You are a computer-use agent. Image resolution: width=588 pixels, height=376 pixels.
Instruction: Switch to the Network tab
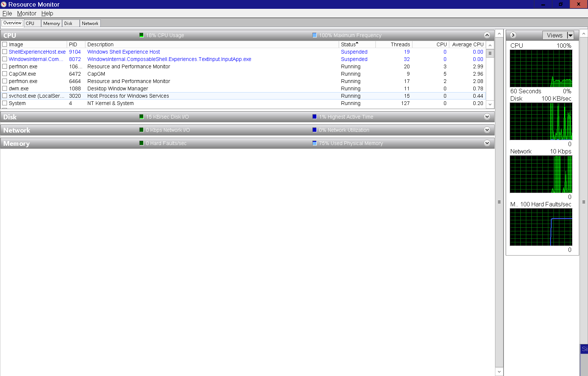(x=90, y=23)
